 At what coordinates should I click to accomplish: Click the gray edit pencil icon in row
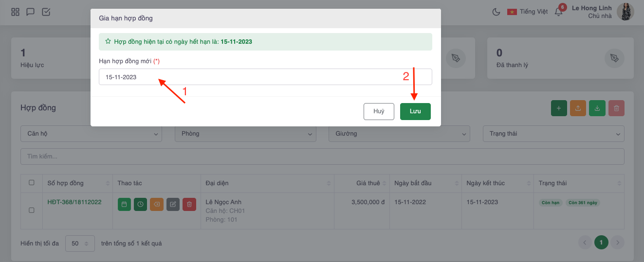173,205
